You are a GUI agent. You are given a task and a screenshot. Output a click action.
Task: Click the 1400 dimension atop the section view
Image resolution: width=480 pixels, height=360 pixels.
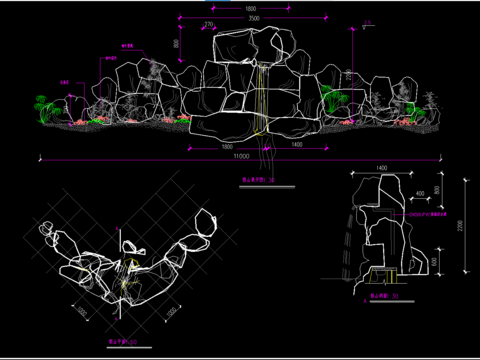381,168
